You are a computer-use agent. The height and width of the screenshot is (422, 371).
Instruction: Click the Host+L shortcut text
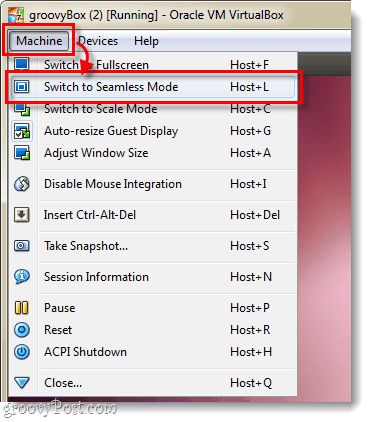click(x=249, y=87)
